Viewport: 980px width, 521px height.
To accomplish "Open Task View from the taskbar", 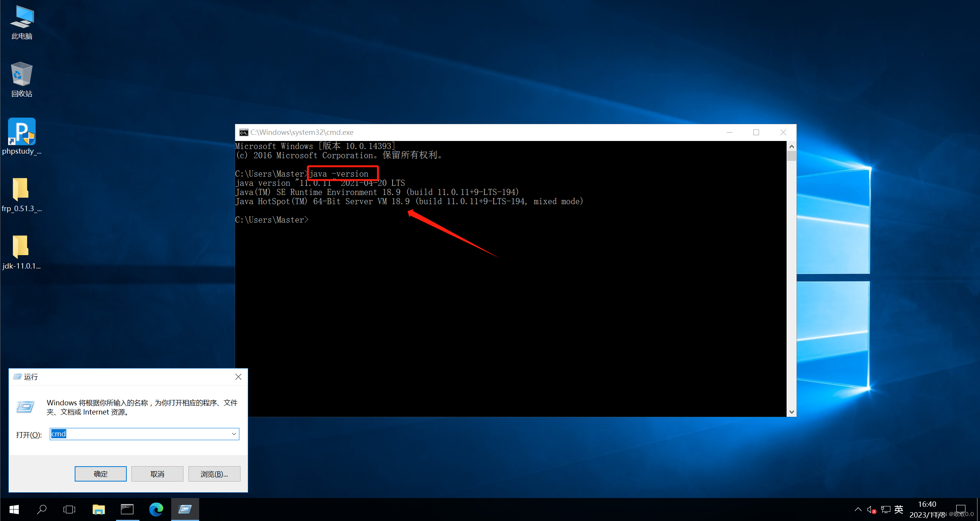I will (69, 509).
